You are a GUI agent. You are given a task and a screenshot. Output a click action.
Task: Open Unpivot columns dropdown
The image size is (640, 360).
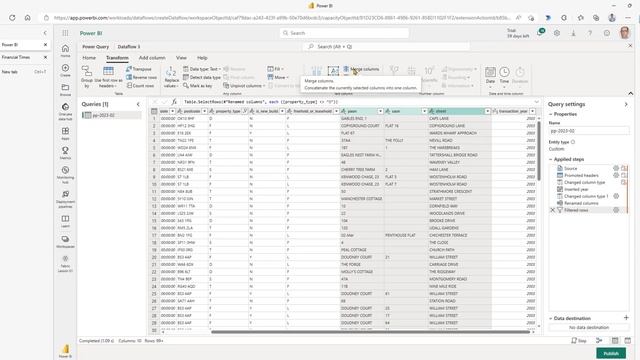(244, 85)
